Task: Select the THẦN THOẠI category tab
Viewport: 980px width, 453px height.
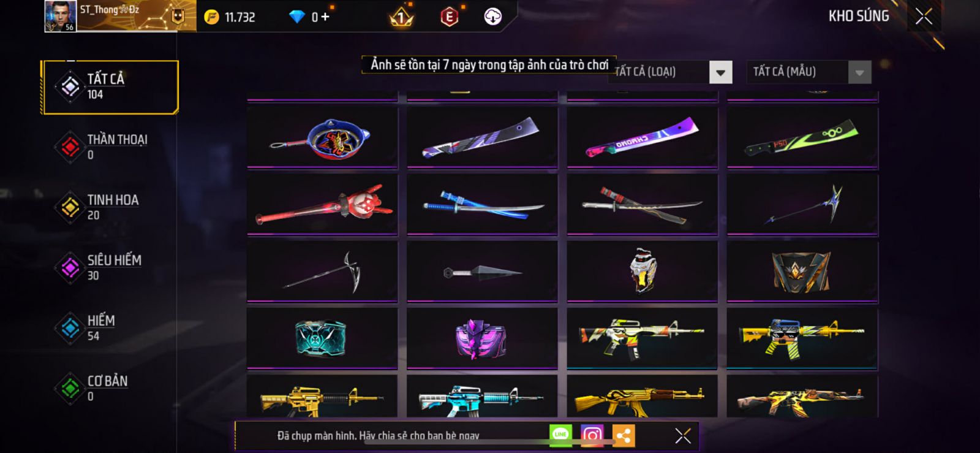Action: pos(110,147)
